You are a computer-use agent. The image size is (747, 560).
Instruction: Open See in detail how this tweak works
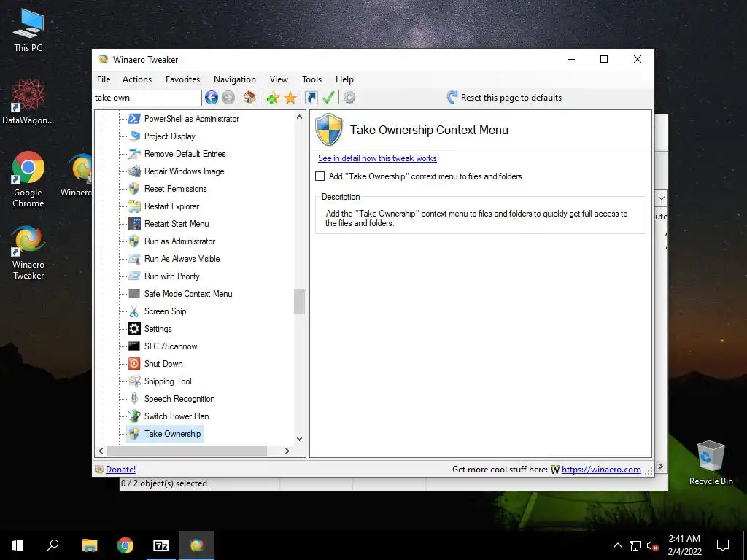pyautogui.click(x=377, y=158)
